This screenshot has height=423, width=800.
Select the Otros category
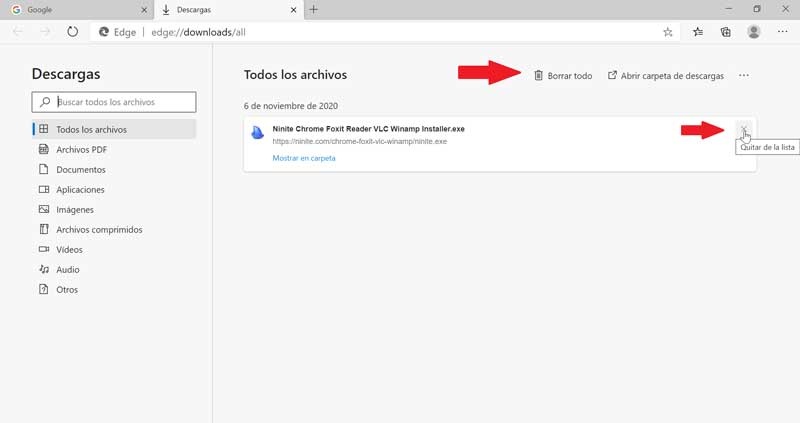(114, 289)
